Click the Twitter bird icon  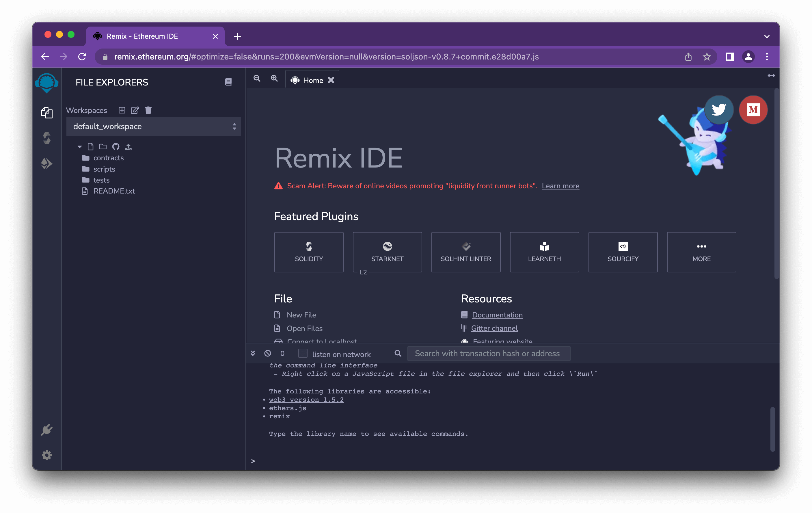pyautogui.click(x=719, y=109)
